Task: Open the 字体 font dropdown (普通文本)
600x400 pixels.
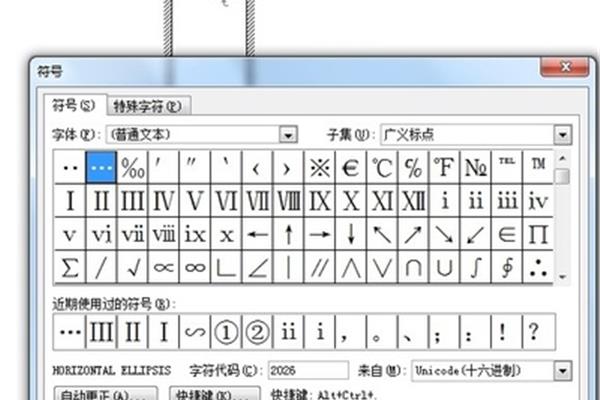Action: 288,135
